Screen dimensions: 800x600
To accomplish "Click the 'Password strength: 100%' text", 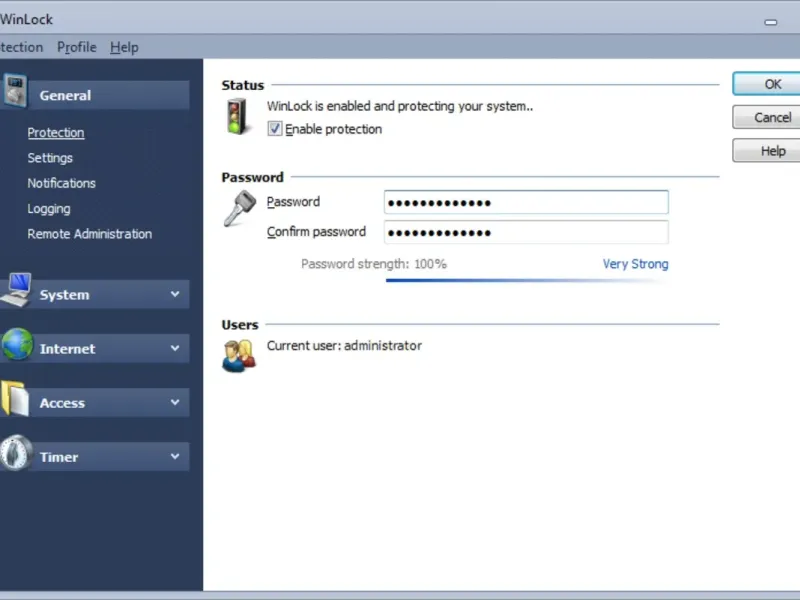I will pos(373,264).
